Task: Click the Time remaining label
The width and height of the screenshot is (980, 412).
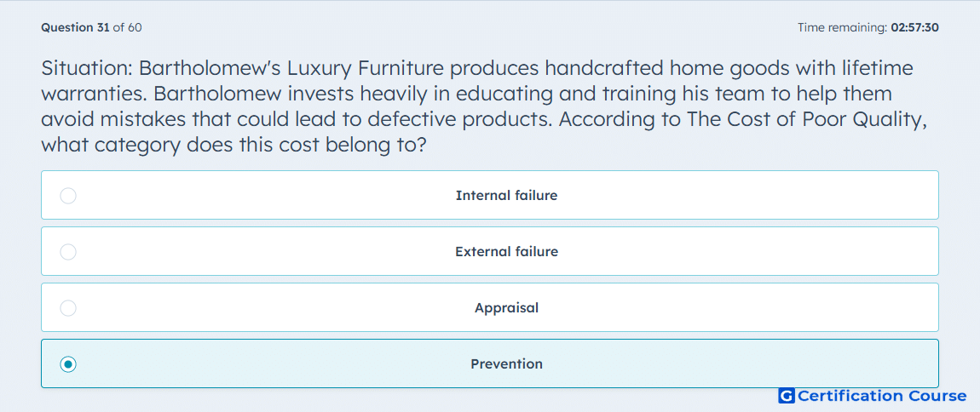Action: [842, 27]
